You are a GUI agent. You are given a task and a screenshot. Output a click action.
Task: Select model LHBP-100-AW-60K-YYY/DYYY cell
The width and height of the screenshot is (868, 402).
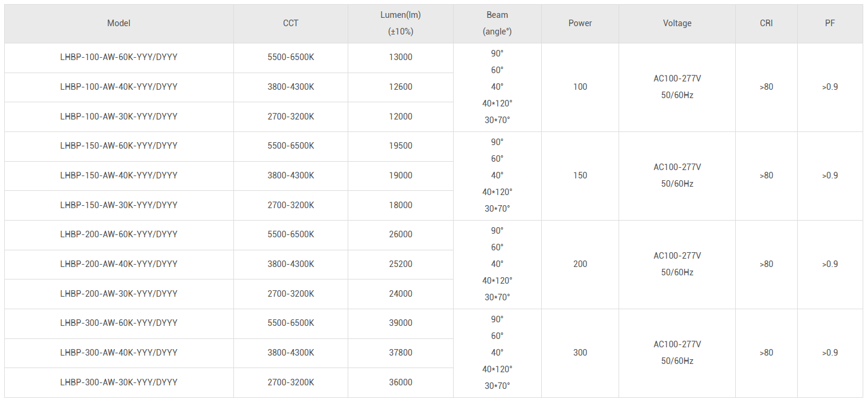tap(118, 57)
